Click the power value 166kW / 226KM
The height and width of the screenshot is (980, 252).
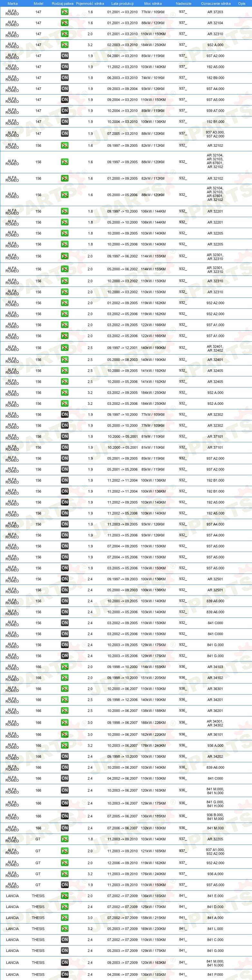153,723
